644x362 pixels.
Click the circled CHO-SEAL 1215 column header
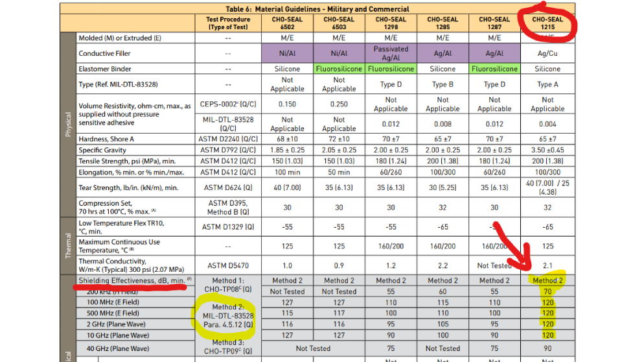pyautogui.click(x=547, y=23)
